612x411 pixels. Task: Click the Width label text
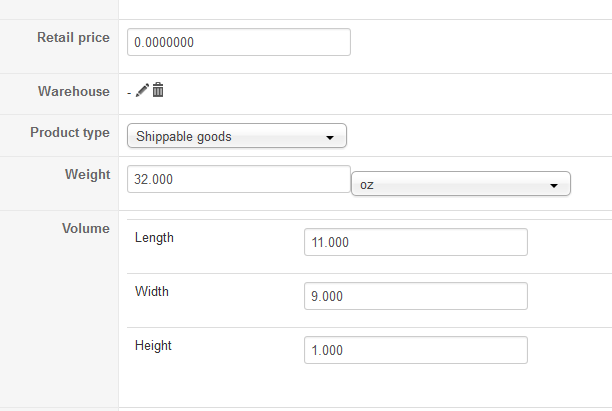(x=152, y=292)
